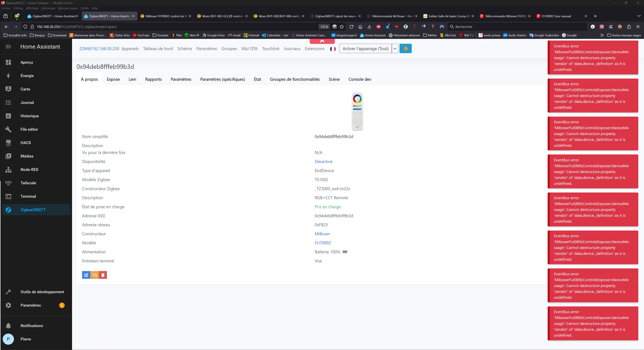Screen dimensions: 644x350
Task: Click the red trash delete icon
Action: click(x=103, y=275)
